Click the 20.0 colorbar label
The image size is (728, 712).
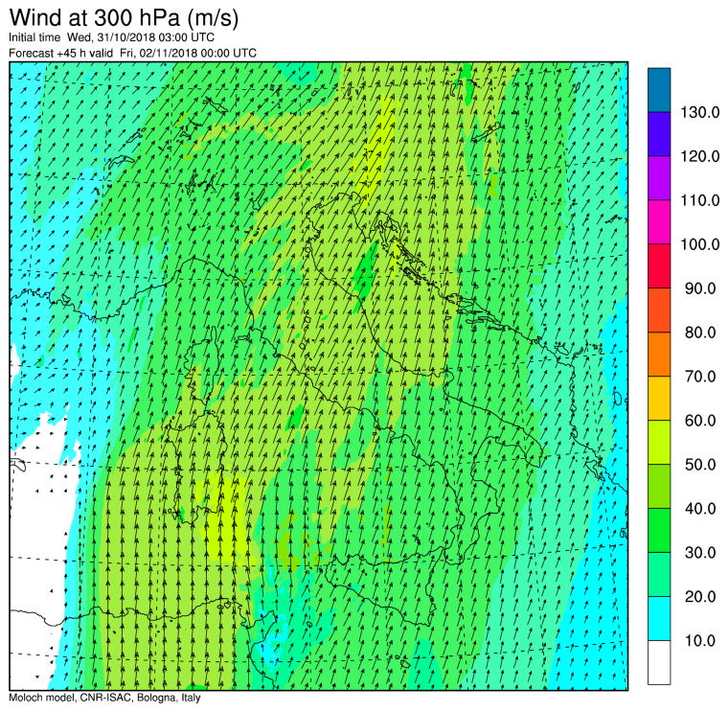click(x=700, y=596)
